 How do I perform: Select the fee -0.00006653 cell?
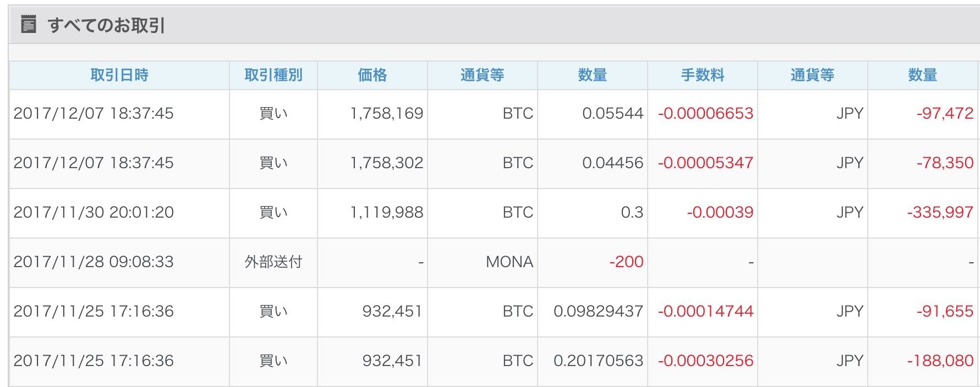pos(703,114)
